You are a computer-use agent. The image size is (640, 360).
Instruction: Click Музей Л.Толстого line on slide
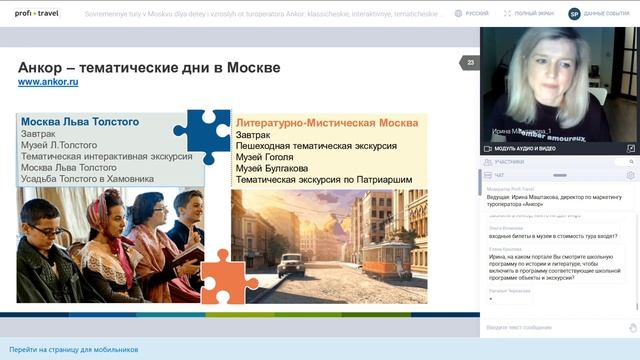[59, 145]
